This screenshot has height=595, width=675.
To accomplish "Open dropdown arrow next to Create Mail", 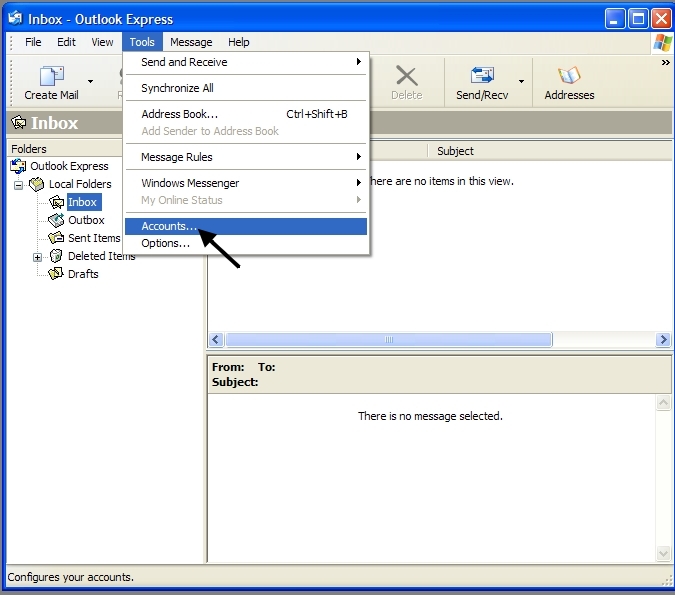I will pos(90,81).
